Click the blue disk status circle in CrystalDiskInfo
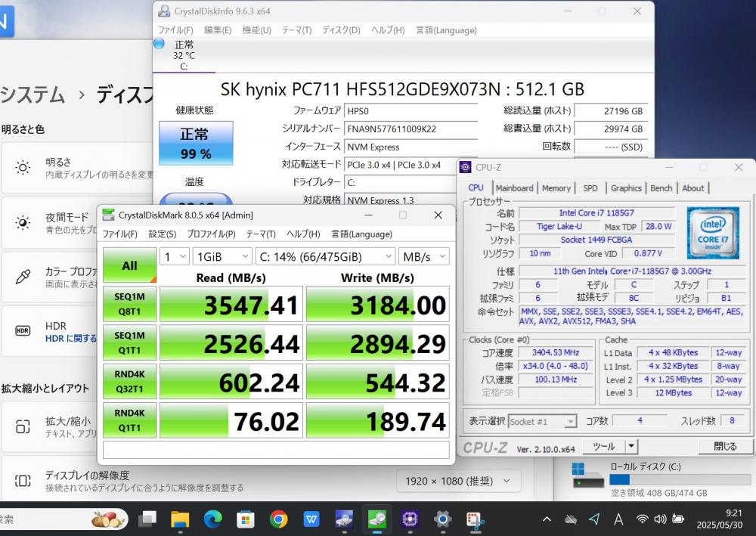The image size is (756, 536). point(159,43)
